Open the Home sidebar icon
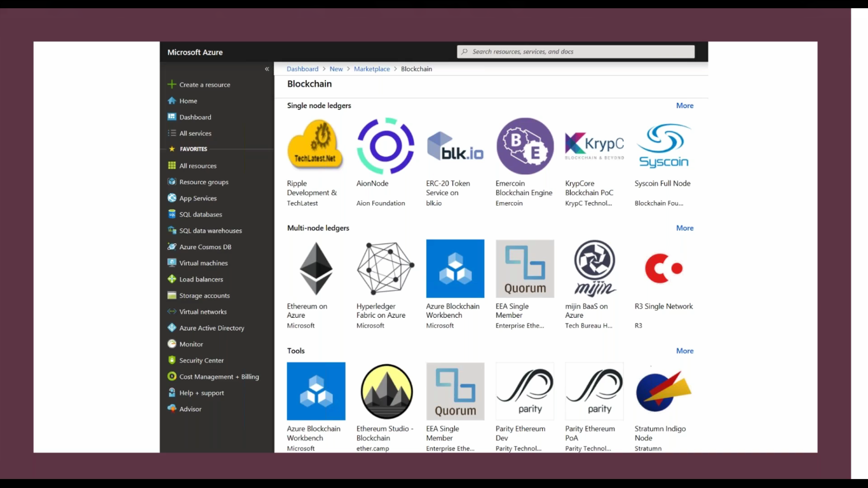Image resolution: width=868 pixels, height=488 pixels. click(172, 100)
